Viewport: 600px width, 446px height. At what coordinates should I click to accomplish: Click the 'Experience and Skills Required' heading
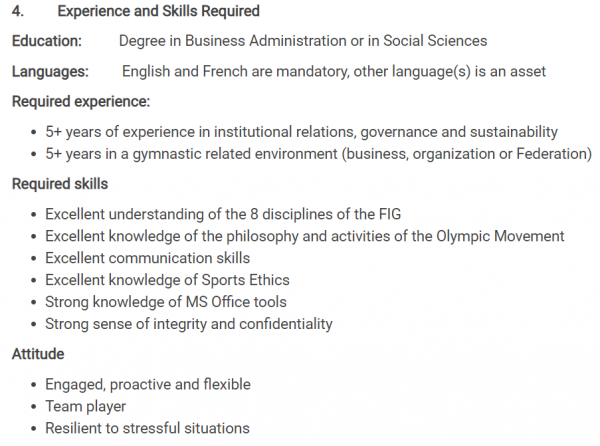(158, 11)
